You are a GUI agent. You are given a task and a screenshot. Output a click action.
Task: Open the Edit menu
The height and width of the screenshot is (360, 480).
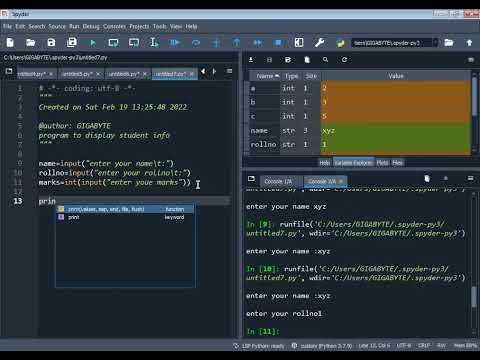click(x=20, y=26)
